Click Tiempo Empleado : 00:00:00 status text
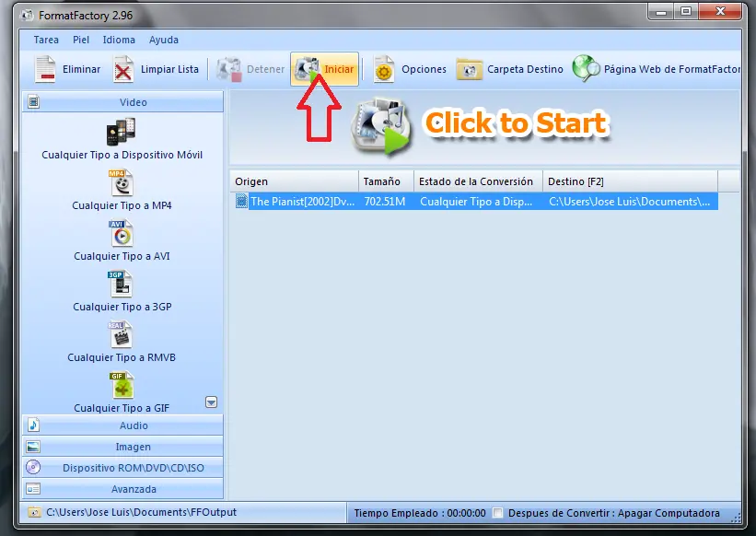 click(420, 513)
